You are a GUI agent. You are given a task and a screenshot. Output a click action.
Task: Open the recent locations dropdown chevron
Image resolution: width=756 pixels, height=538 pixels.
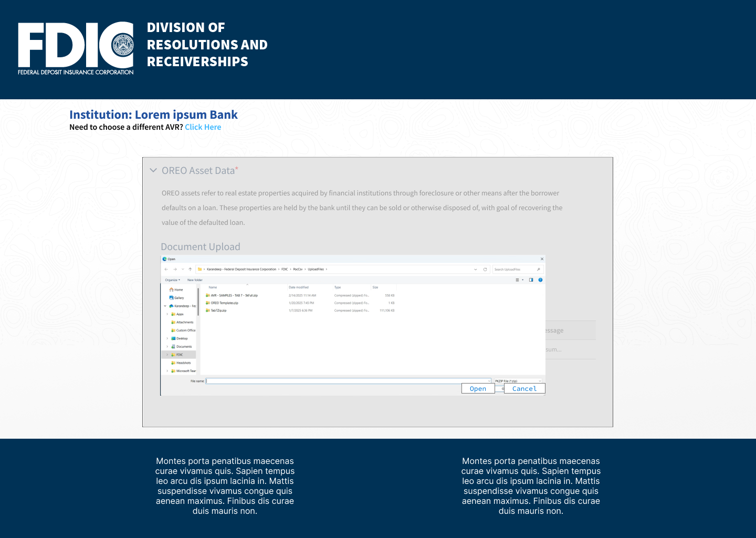pos(183,269)
